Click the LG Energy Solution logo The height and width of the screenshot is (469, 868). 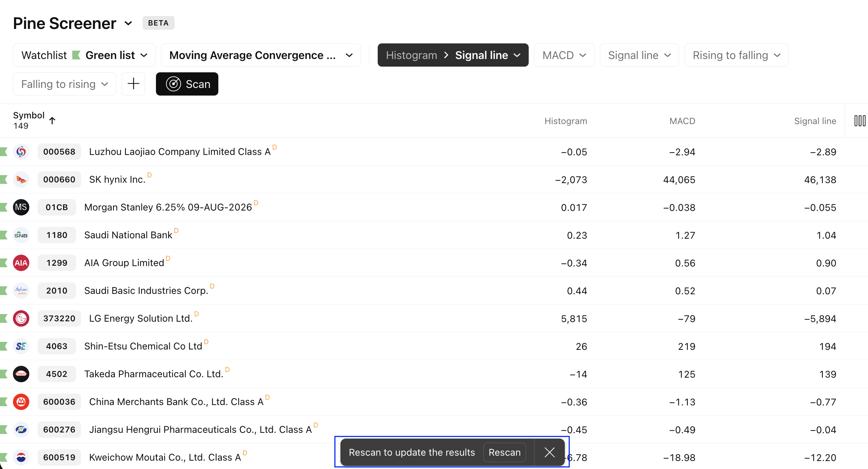[x=21, y=318]
